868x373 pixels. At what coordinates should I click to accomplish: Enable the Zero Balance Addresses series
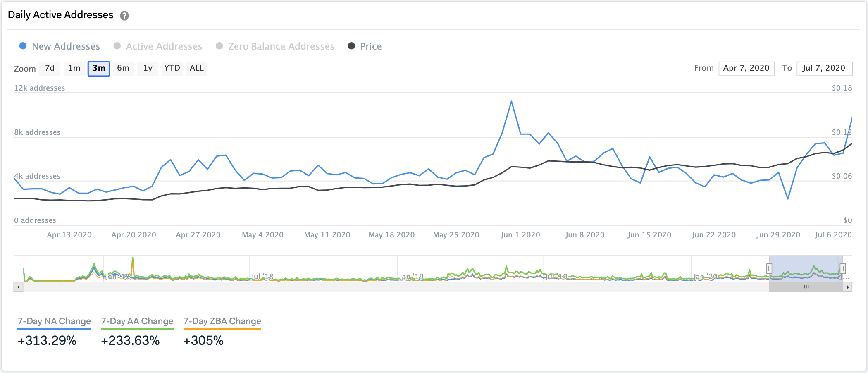pos(281,46)
